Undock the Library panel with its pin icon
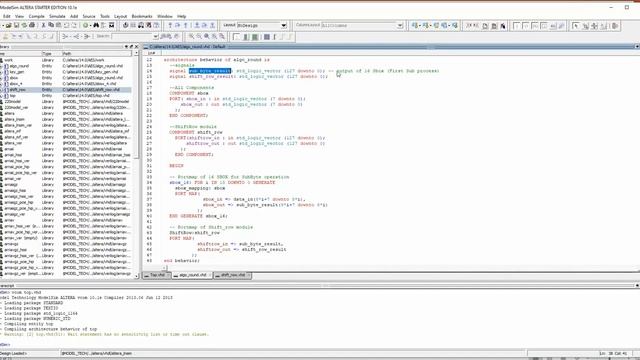 coord(131,47)
